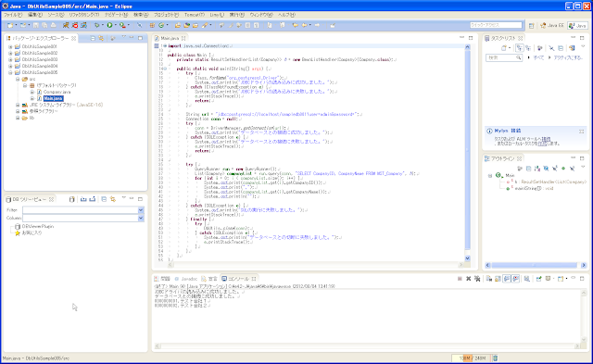
Task: Click the Task List search field
Action: pyautogui.click(x=504, y=57)
